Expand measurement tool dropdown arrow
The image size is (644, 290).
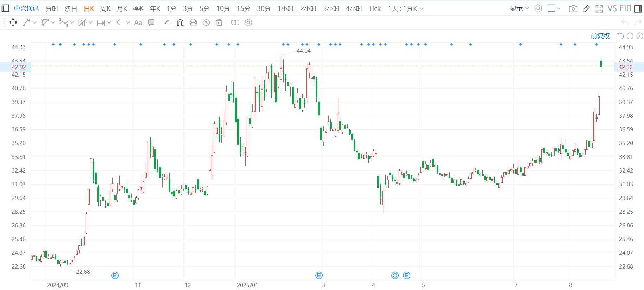pos(90,22)
